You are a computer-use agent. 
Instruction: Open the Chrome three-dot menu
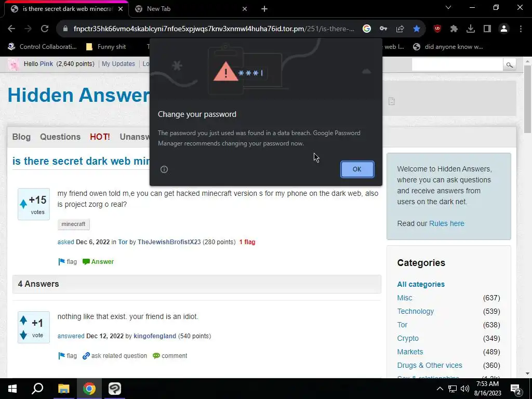click(521, 29)
